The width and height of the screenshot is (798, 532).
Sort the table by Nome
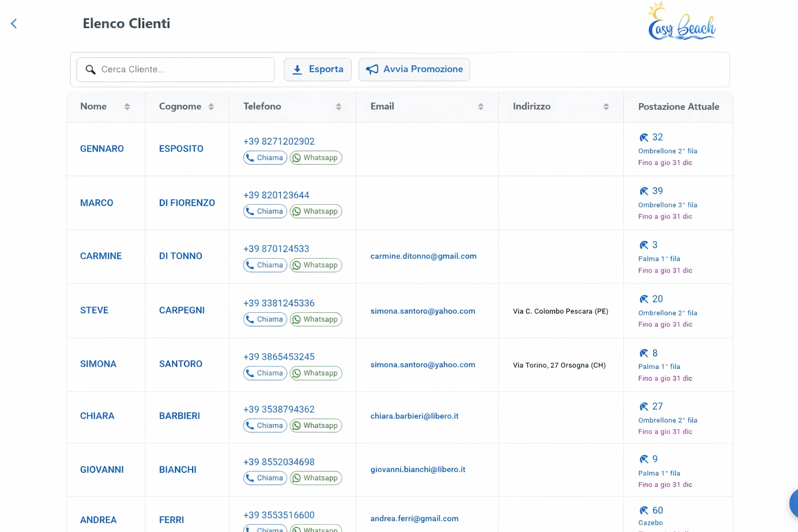coord(127,107)
